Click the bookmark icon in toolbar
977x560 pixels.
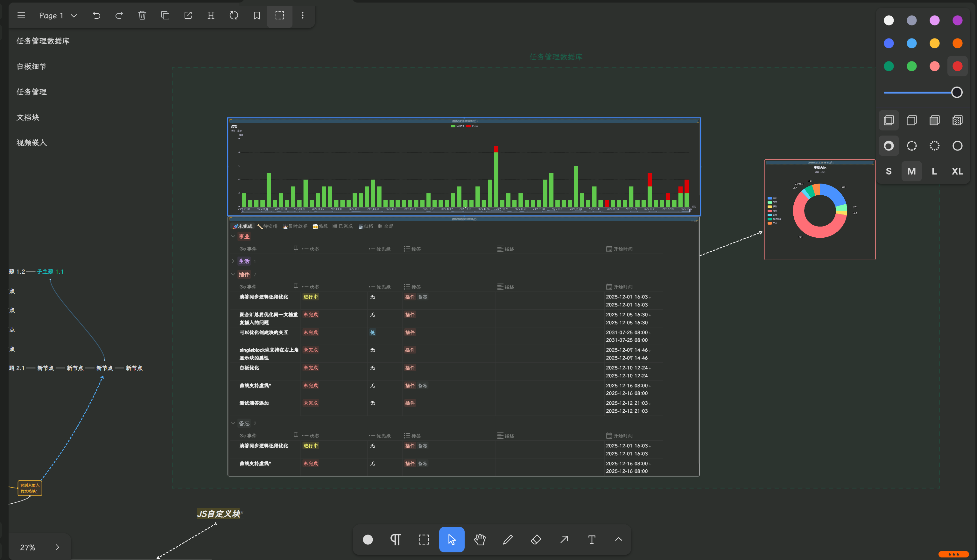(257, 15)
